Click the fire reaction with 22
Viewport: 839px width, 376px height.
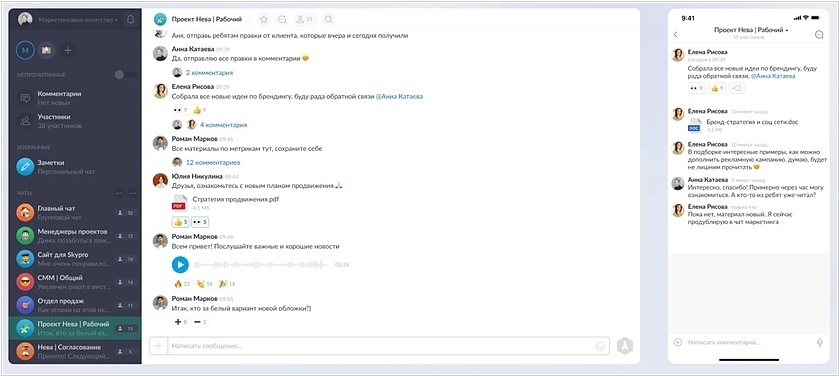(x=182, y=284)
